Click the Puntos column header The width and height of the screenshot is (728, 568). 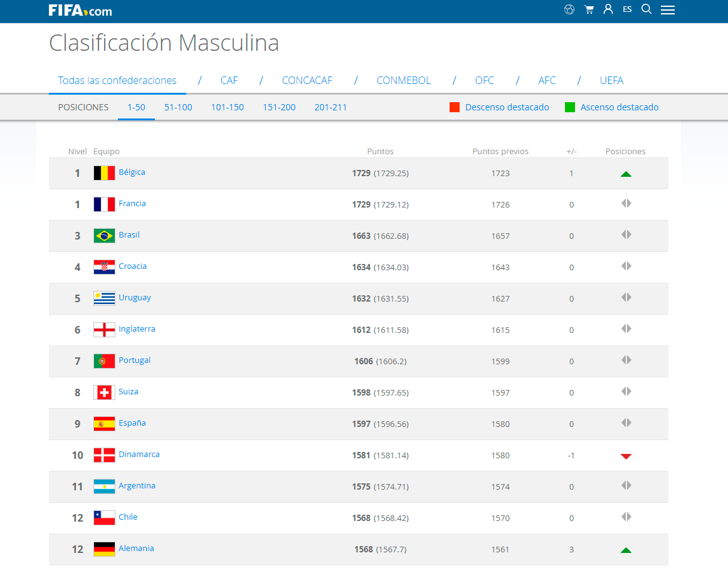pos(380,151)
